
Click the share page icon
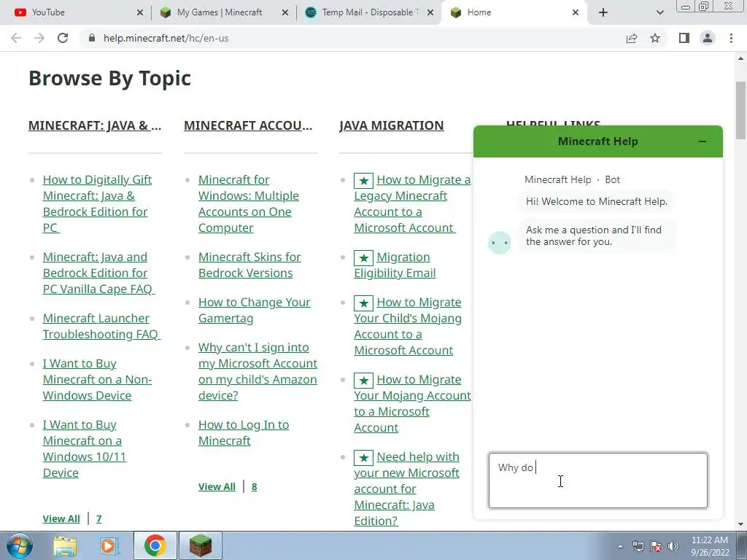[x=632, y=38]
